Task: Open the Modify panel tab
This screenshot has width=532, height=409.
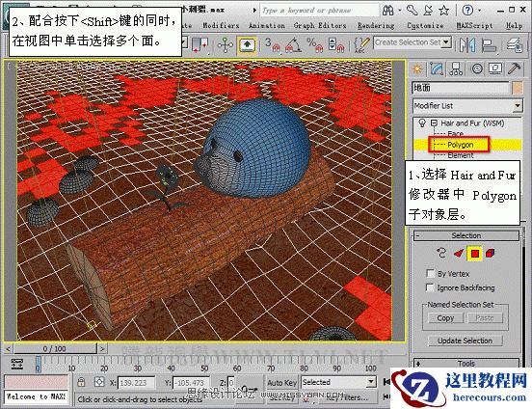Action: click(437, 69)
